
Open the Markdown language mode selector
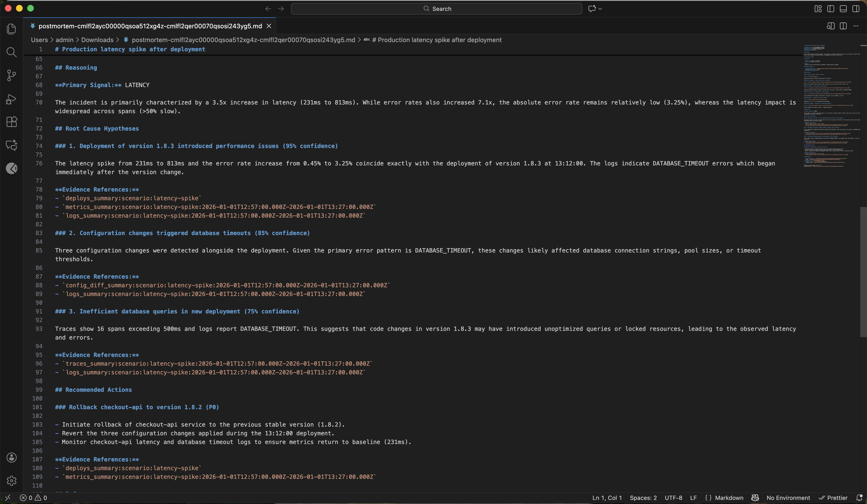[x=729, y=498]
